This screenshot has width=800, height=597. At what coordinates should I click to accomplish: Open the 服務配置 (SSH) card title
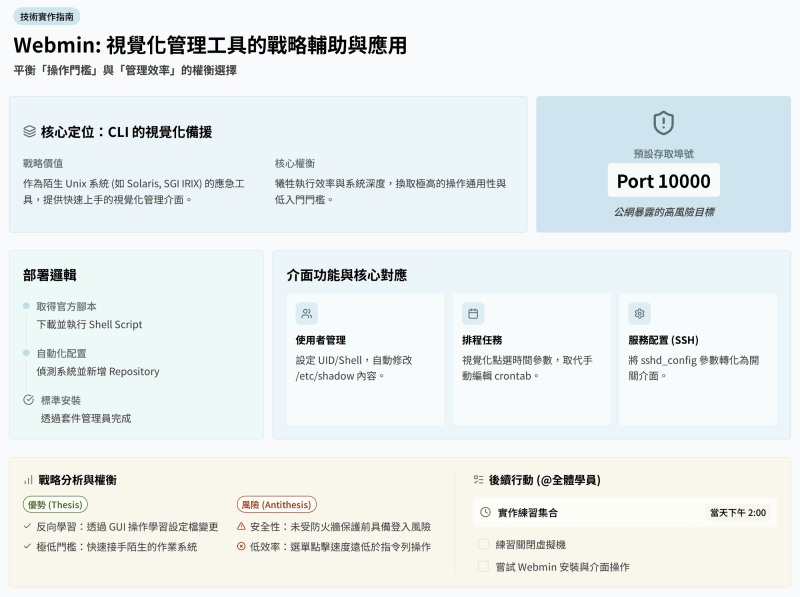click(663, 340)
